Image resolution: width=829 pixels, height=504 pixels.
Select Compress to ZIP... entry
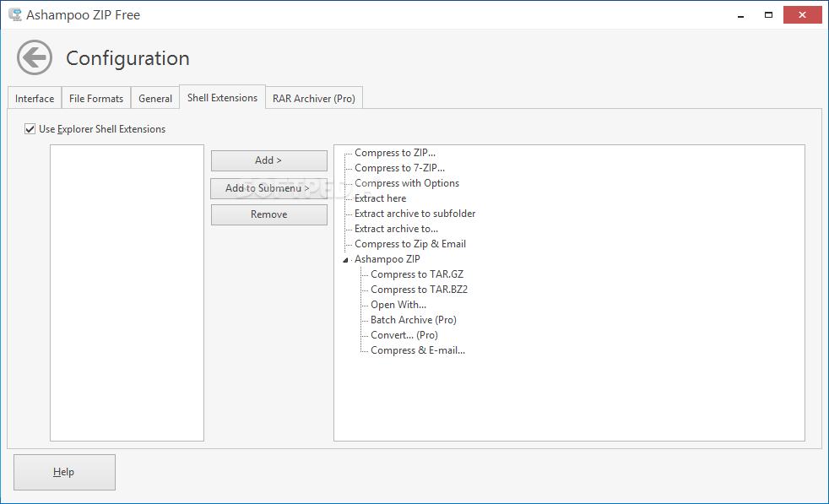click(395, 153)
